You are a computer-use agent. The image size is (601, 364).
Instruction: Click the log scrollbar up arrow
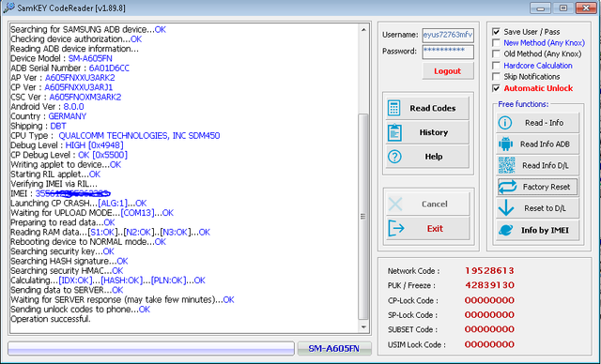(x=363, y=29)
